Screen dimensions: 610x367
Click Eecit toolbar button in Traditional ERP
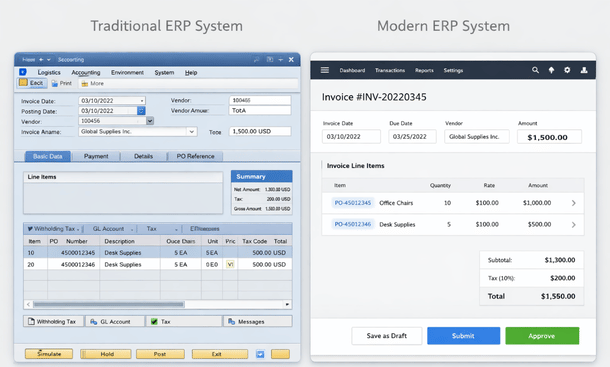[32, 83]
